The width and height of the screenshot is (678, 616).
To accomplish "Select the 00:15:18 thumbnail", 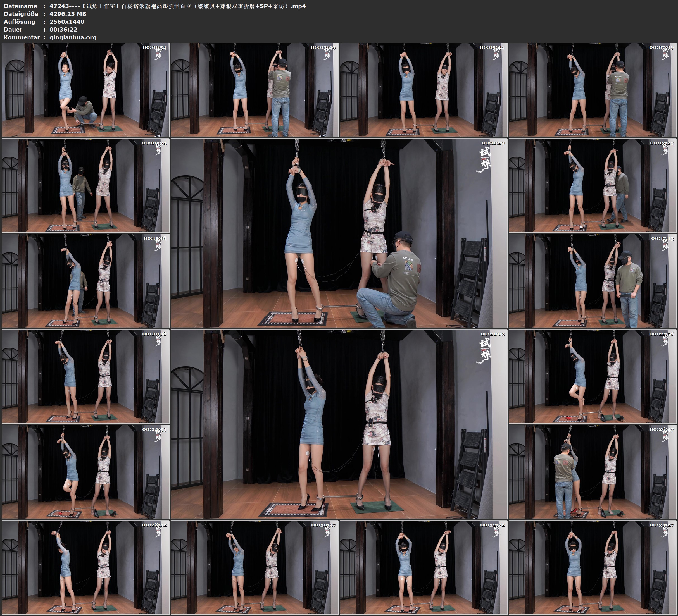I will click(85, 281).
